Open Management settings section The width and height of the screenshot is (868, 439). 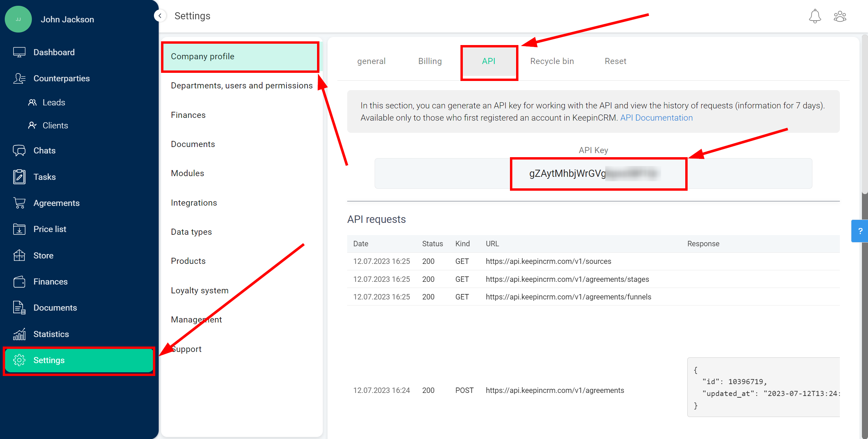196,319
